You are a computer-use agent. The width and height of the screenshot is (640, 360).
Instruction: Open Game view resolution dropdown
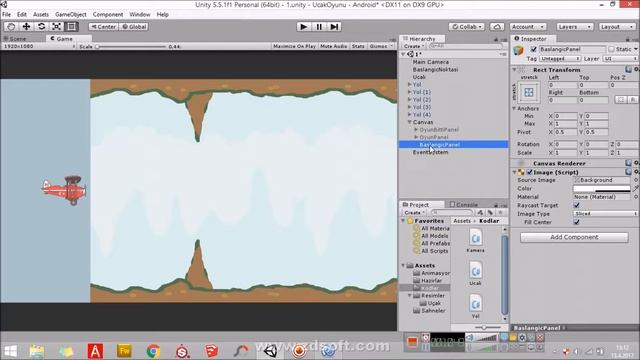click(39, 46)
